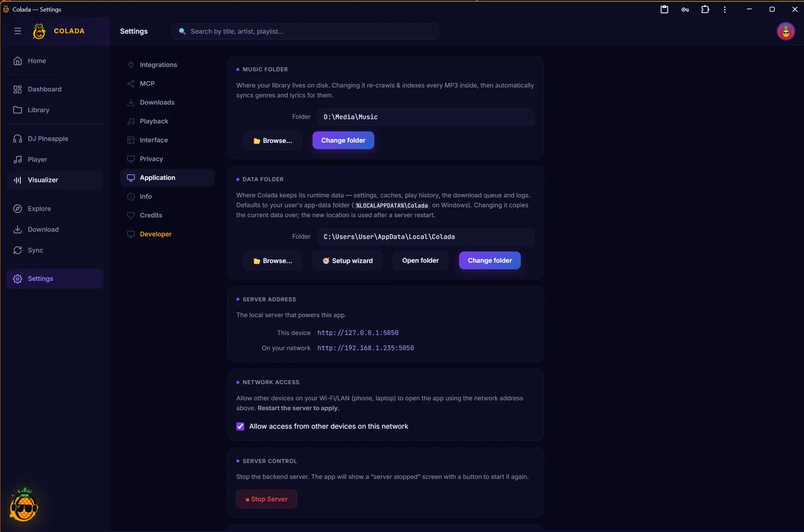Click the Sync arrows icon
Viewport: 804px width, 532px height.
point(18,250)
